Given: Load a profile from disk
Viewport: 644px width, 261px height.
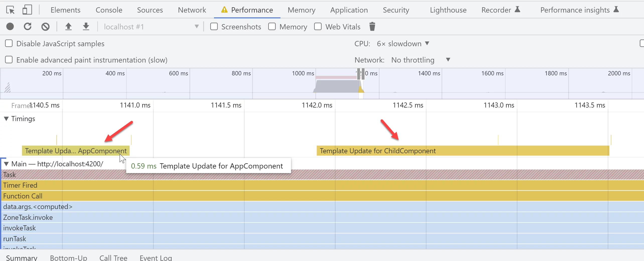Looking at the screenshot, I should [x=68, y=26].
